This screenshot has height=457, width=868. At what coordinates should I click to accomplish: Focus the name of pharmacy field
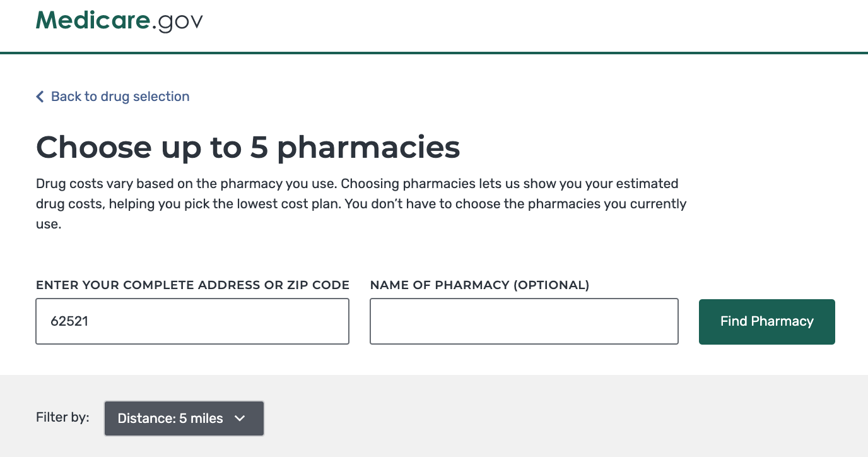click(524, 321)
